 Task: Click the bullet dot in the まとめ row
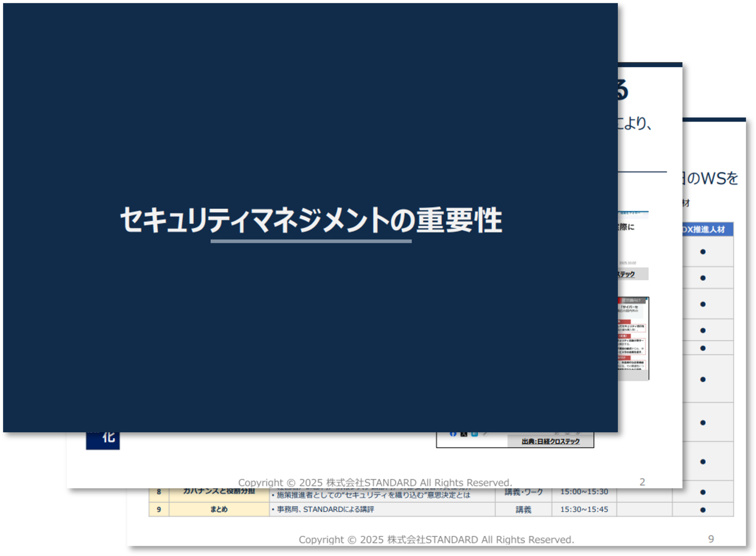tap(703, 510)
